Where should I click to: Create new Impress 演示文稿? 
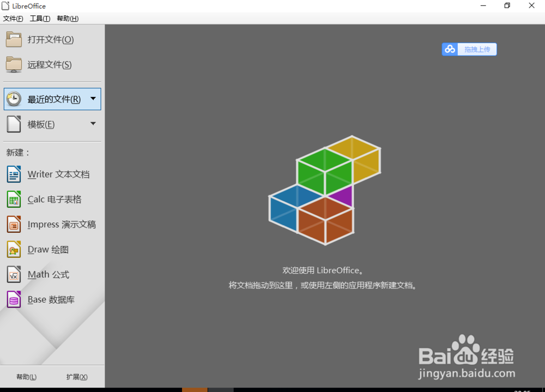(x=62, y=224)
